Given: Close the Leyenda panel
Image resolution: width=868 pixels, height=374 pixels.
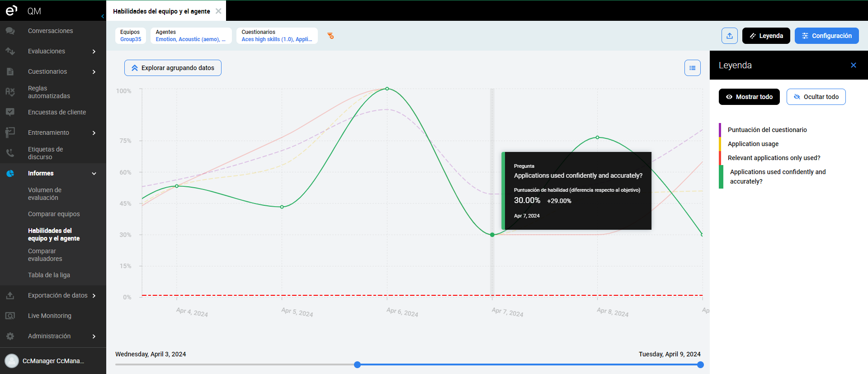Looking at the screenshot, I should point(854,65).
